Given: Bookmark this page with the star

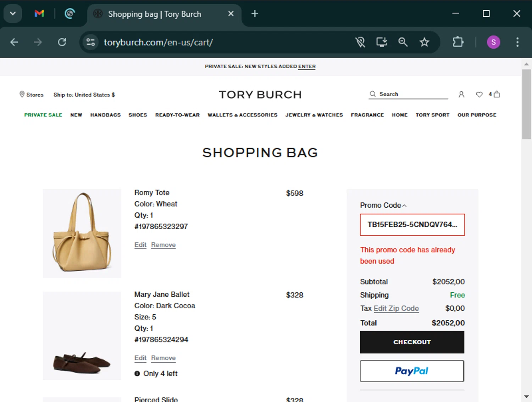Looking at the screenshot, I should tap(424, 42).
